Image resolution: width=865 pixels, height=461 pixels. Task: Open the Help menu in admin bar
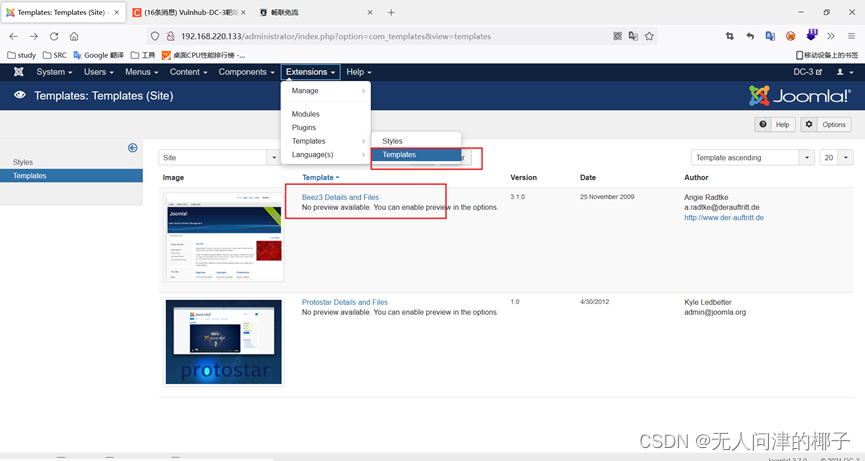point(359,72)
